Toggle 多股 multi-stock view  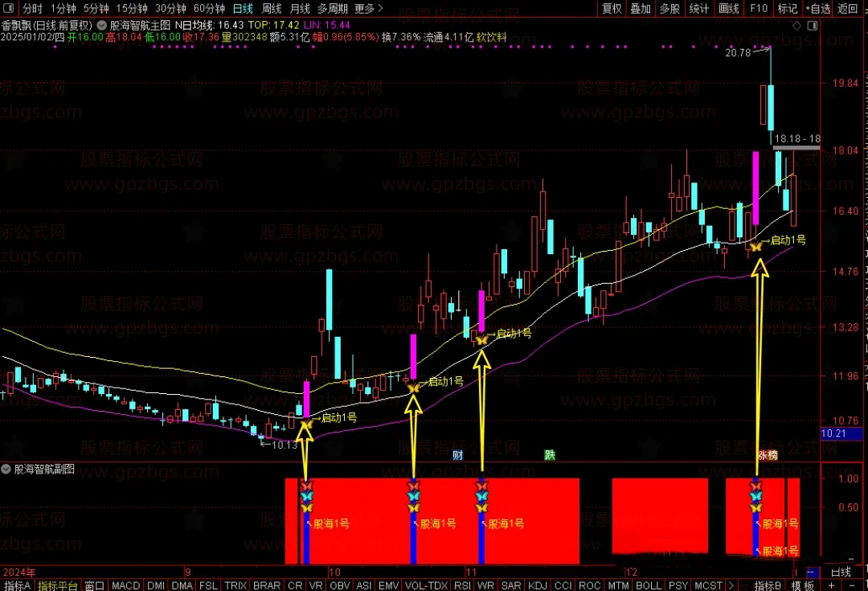click(669, 9)
